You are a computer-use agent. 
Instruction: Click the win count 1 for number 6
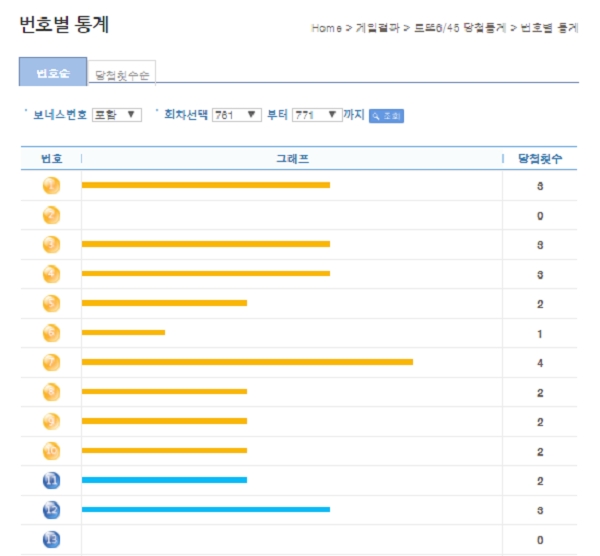[540, 334]
